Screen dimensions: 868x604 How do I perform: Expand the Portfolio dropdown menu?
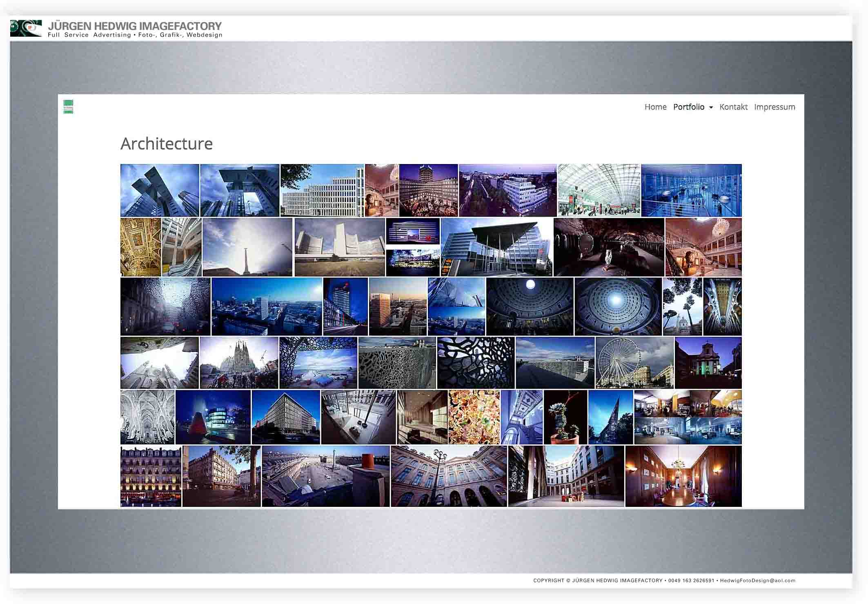pyautogui.click(x=692, y=107)
